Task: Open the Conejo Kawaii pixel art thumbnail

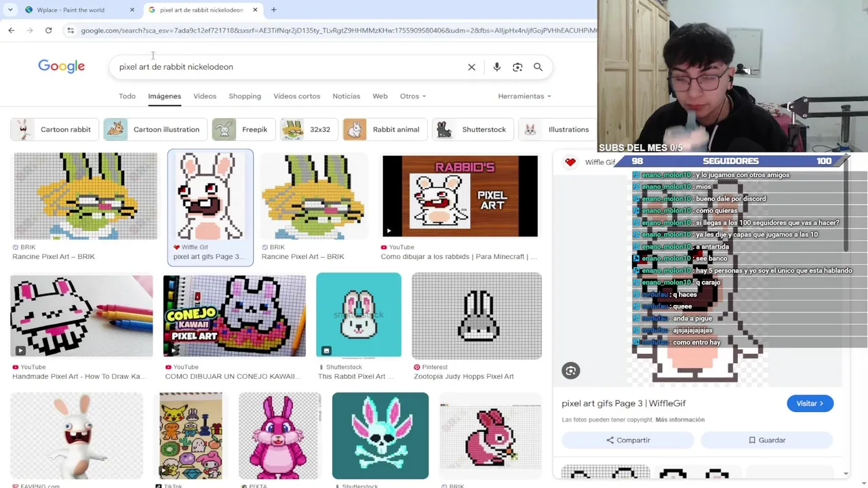Action: pos(235,316)
